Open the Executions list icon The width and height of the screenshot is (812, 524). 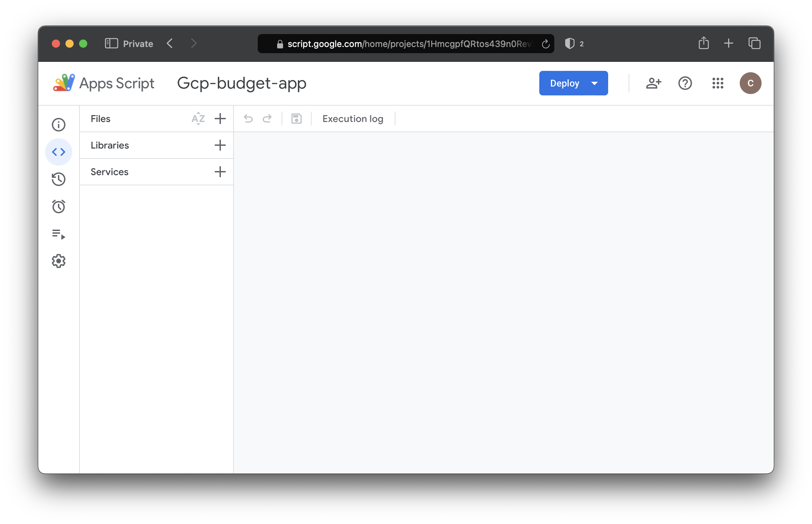(59, 234)
